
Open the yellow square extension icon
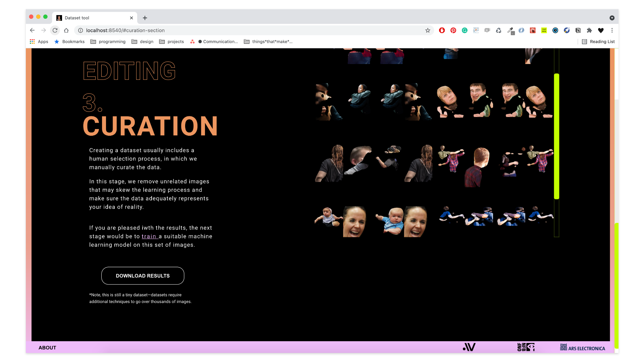tap(544, 30)
